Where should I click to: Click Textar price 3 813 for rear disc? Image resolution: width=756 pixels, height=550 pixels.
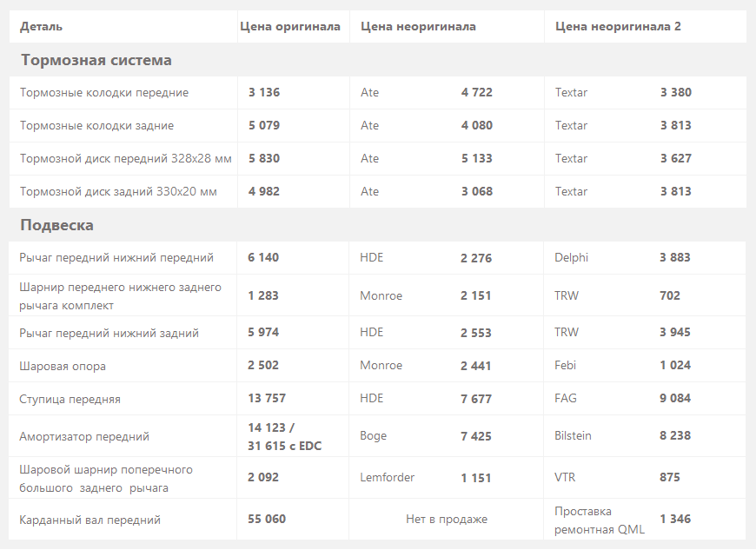tap(676, 191)
